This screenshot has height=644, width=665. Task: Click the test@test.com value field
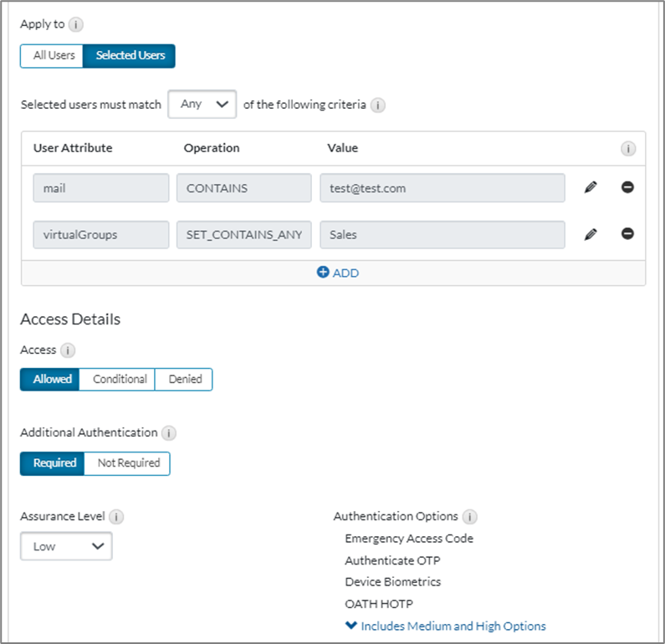[442, 188]
